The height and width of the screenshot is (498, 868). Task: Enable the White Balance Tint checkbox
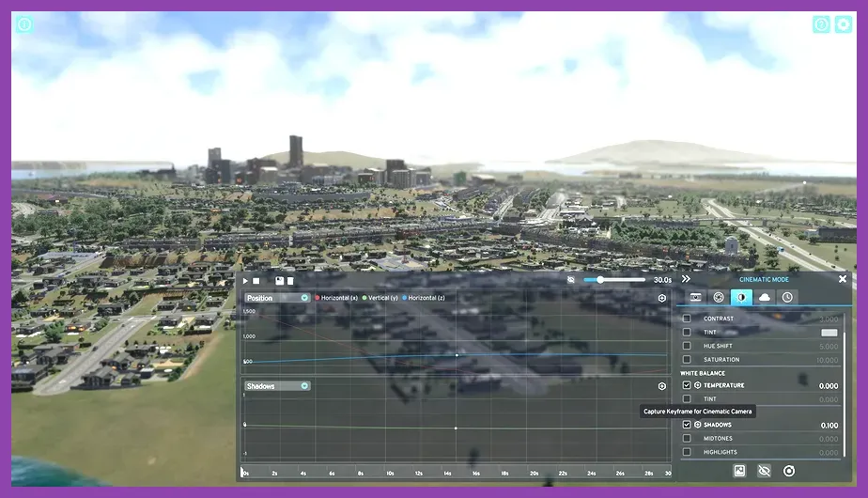pos(687,398)
